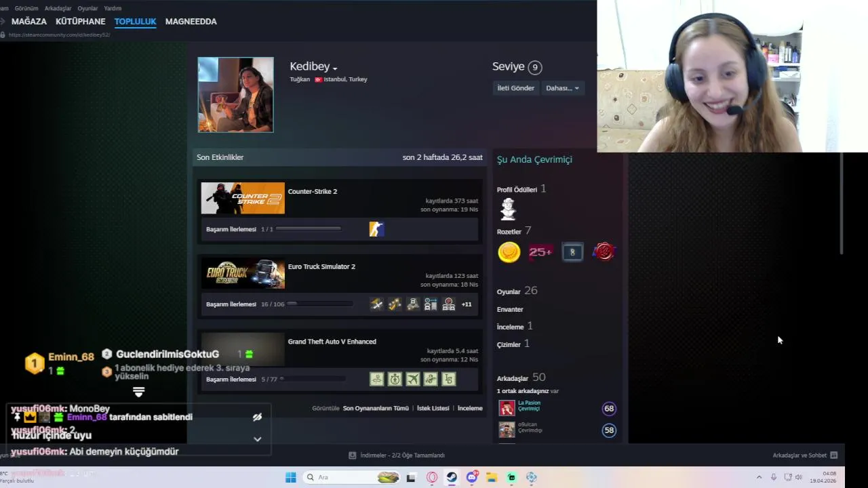Open the Discord taskbar icon
Viewport: 868px width, 488px height.
click(471, 477)
